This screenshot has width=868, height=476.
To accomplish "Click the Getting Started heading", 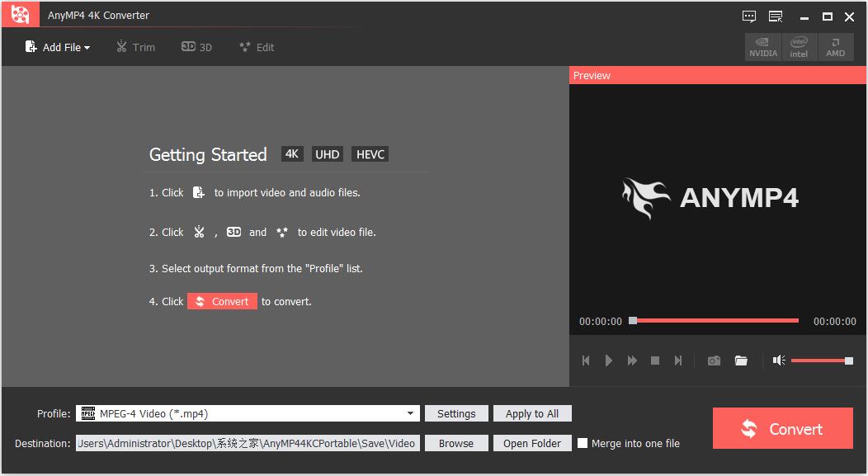I will (208, 154).
